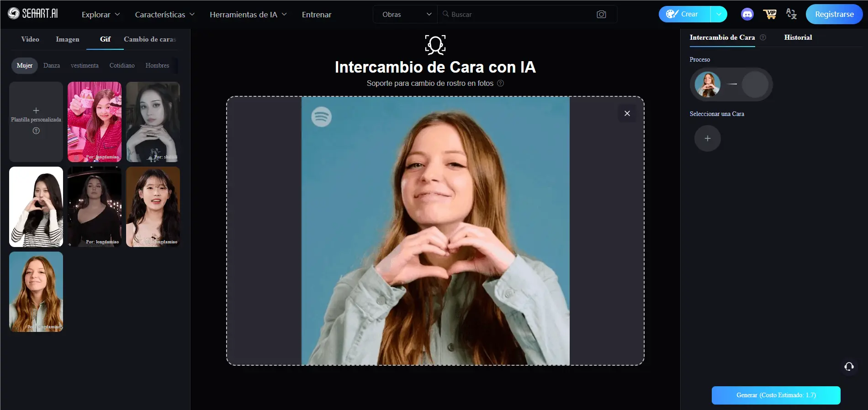Open the dropdown arrow beside Crear
Image resolution: width=868 pixels, height=410 pixels.
(x=719, y=14)
